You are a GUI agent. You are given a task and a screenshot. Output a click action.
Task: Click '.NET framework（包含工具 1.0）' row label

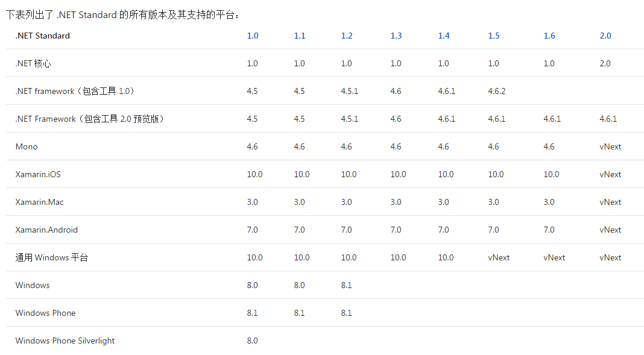click(x=75, y=91)
